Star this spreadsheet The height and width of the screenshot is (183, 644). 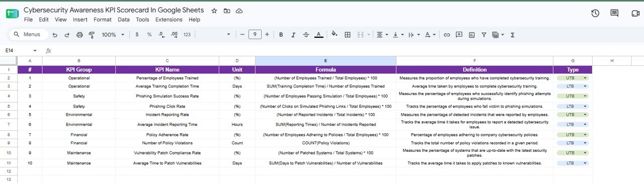coord(214,11)
